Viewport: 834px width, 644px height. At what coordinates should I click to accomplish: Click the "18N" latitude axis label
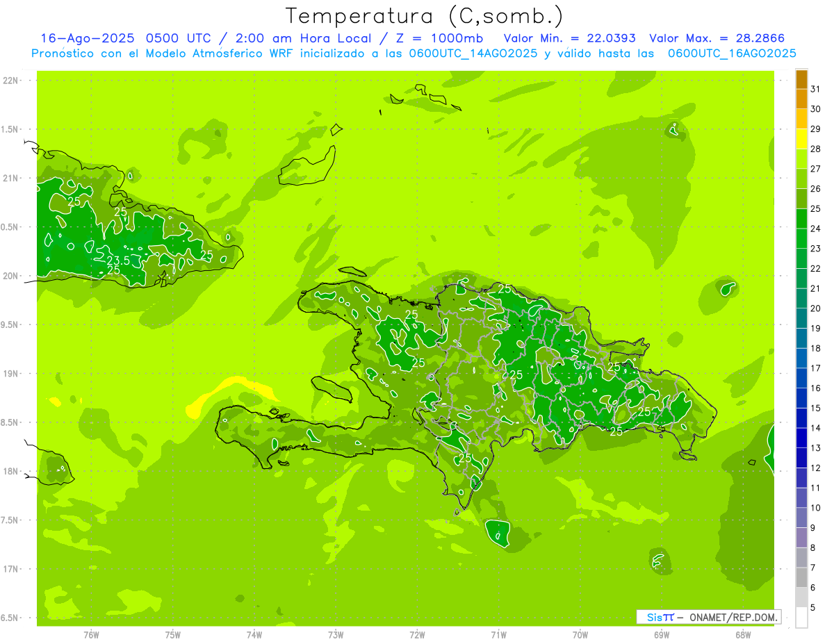[x=10, y=471]
